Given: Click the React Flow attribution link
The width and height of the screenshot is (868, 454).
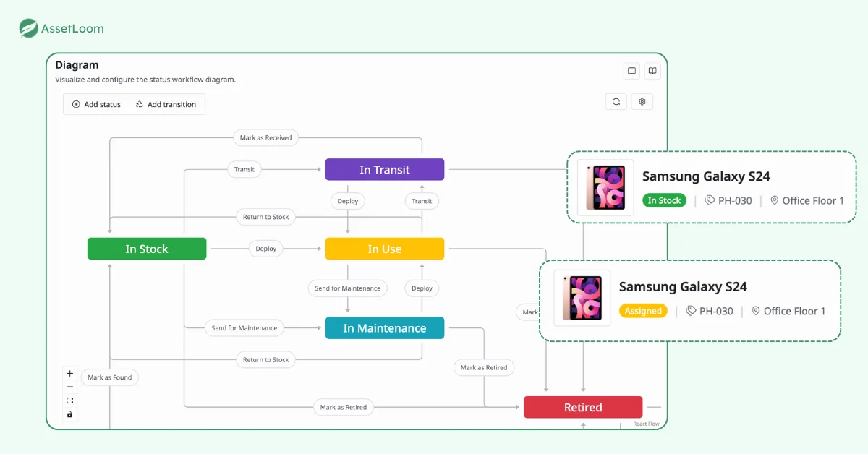Looking at the screenshot, I should (646, 424).
